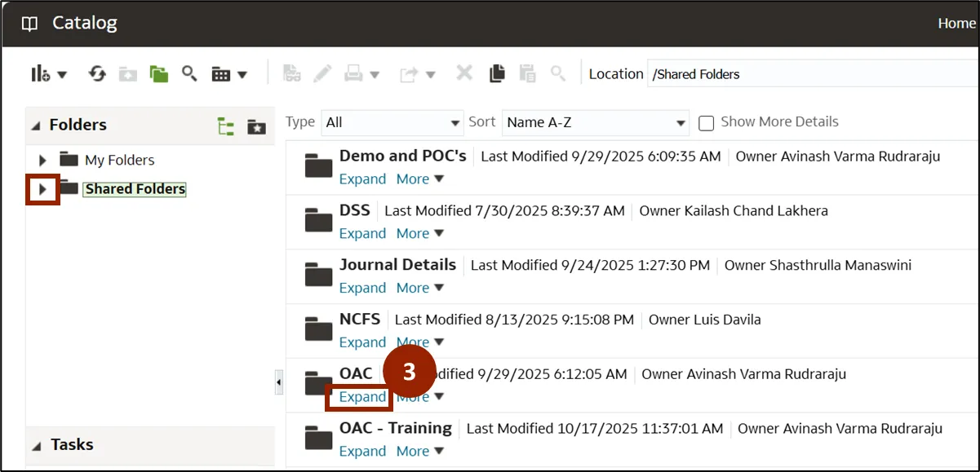The width and height of the screenshot is (980, 472).
Task: Open the Type dropdown showing All
Action: pos(392,123)
